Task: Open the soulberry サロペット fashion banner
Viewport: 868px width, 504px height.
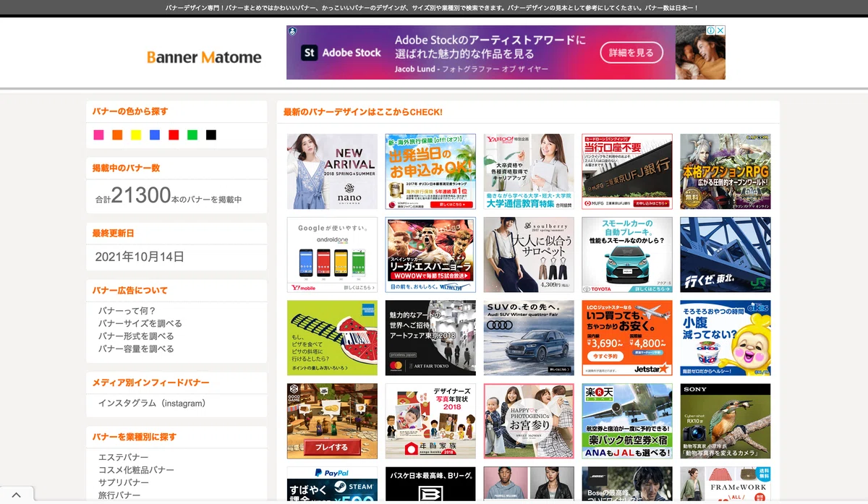Action: [x=529, y=255]
